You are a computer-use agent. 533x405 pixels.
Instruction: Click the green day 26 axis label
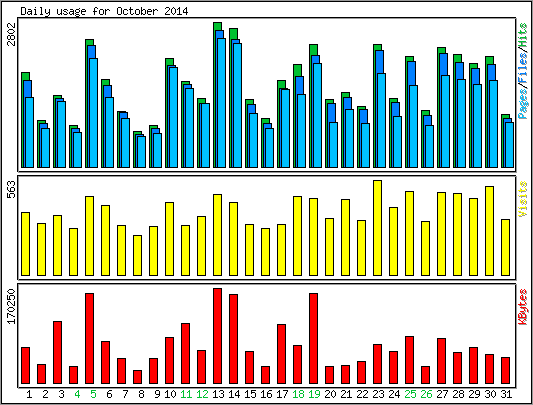coord(426,394)
